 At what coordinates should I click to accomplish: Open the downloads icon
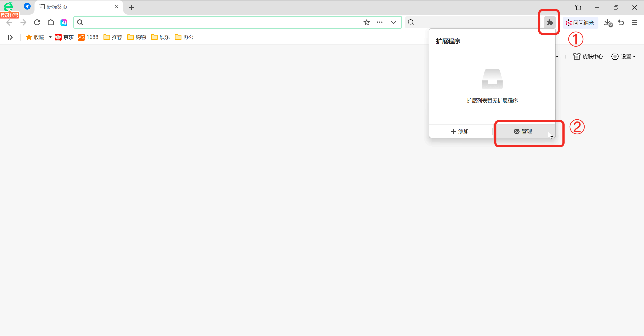[x=608, y=23]
